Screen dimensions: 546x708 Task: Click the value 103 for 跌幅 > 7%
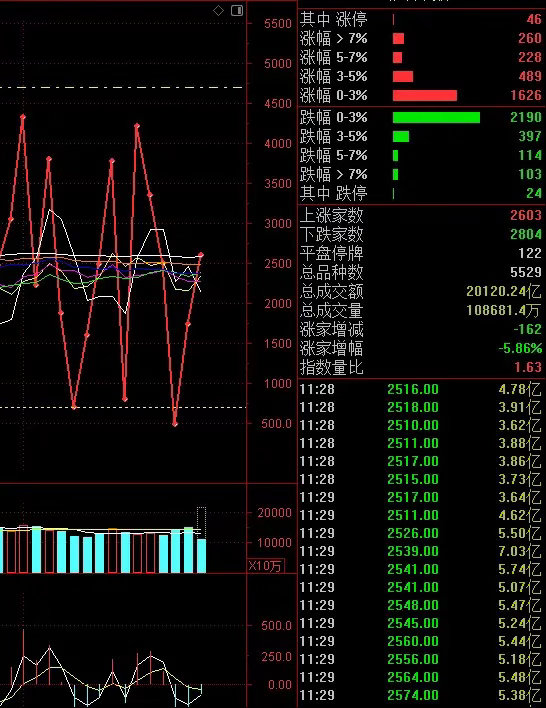(530, 174)
